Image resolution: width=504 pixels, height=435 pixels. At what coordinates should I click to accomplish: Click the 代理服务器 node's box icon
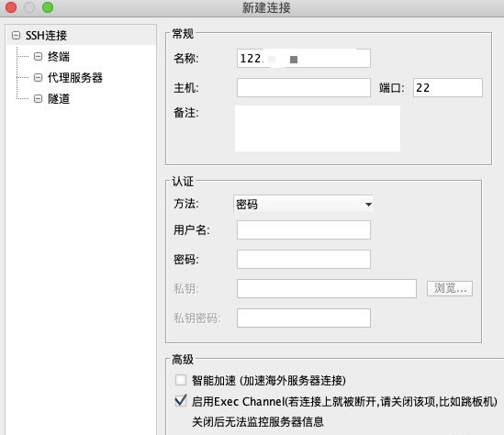click(x=38, y=77)
